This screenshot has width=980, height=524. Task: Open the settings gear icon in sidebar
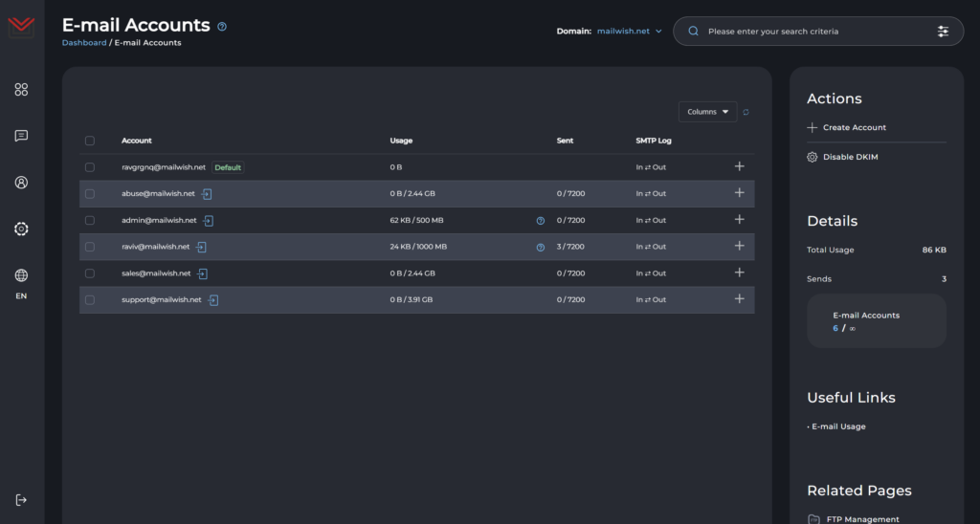pyautogui.click(x=21, y=229)
